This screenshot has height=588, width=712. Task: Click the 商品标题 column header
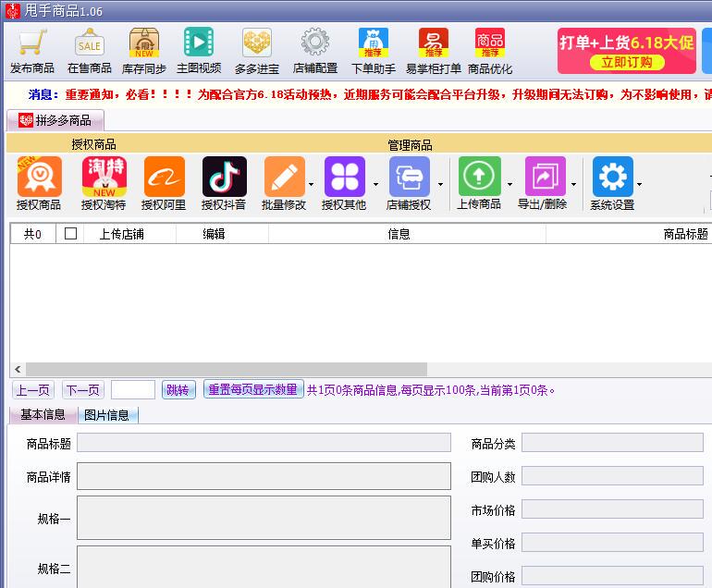pos(630,234)
